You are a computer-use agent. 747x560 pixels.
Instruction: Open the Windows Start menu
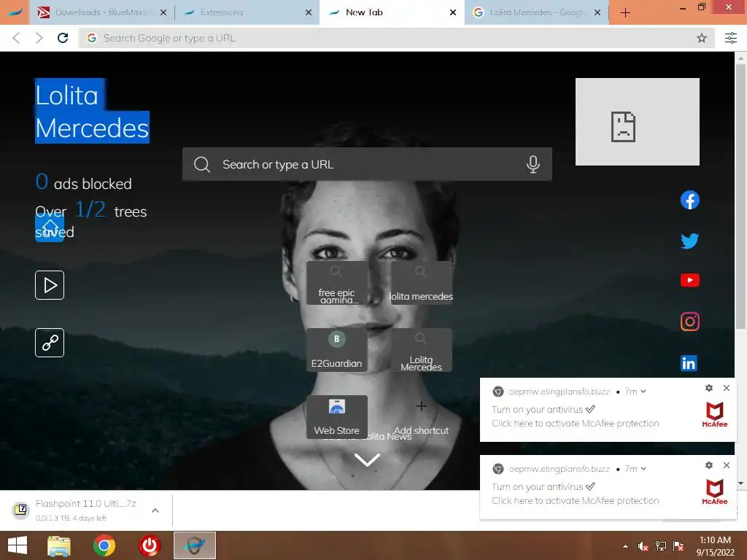point(18,545)
